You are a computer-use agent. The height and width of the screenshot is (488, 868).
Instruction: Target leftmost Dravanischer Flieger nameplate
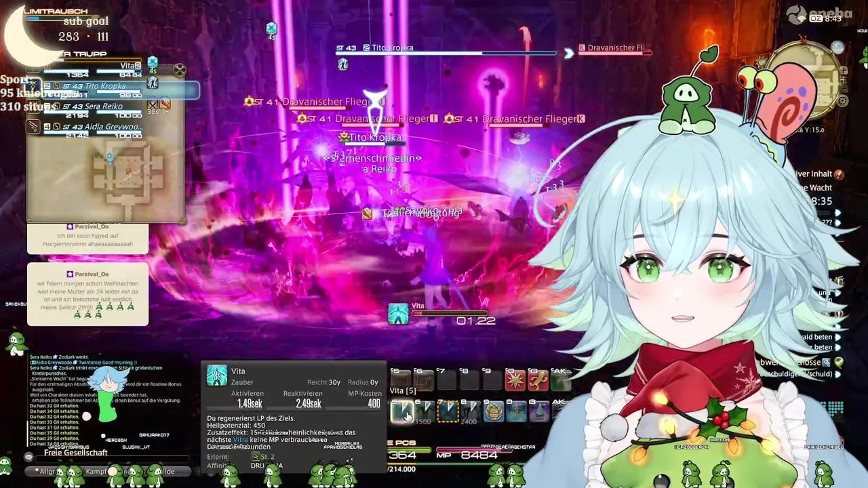(x=315, y=102)
